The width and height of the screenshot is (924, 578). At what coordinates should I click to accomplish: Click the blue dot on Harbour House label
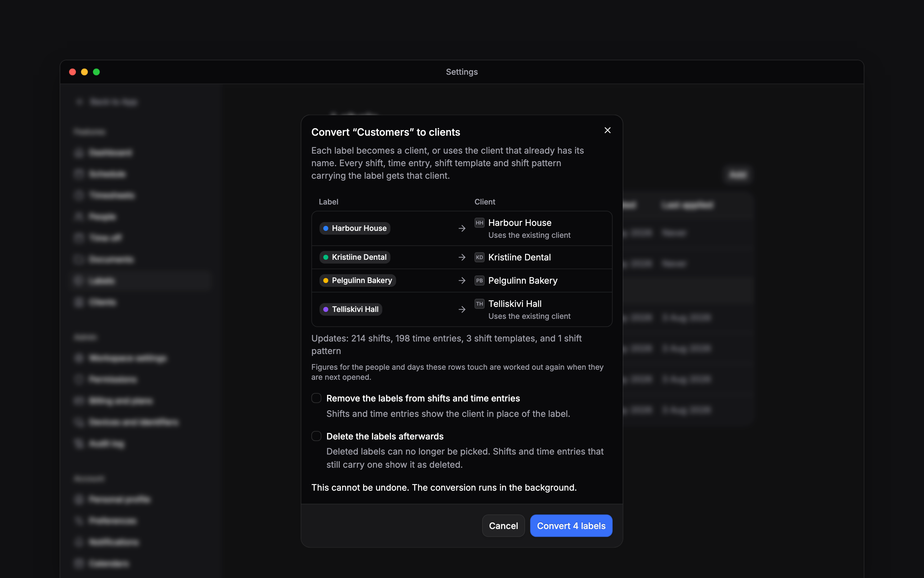[326, 228]
